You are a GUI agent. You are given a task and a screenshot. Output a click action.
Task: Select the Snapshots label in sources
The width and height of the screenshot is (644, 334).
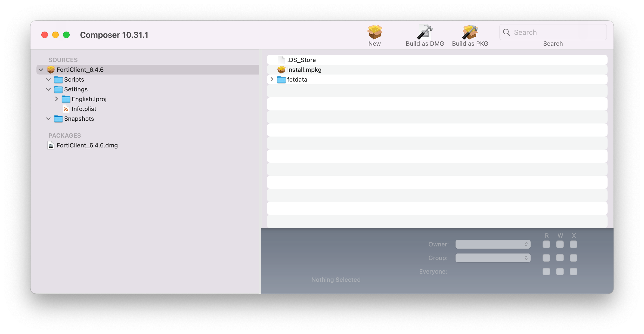(x=79, y=119)
